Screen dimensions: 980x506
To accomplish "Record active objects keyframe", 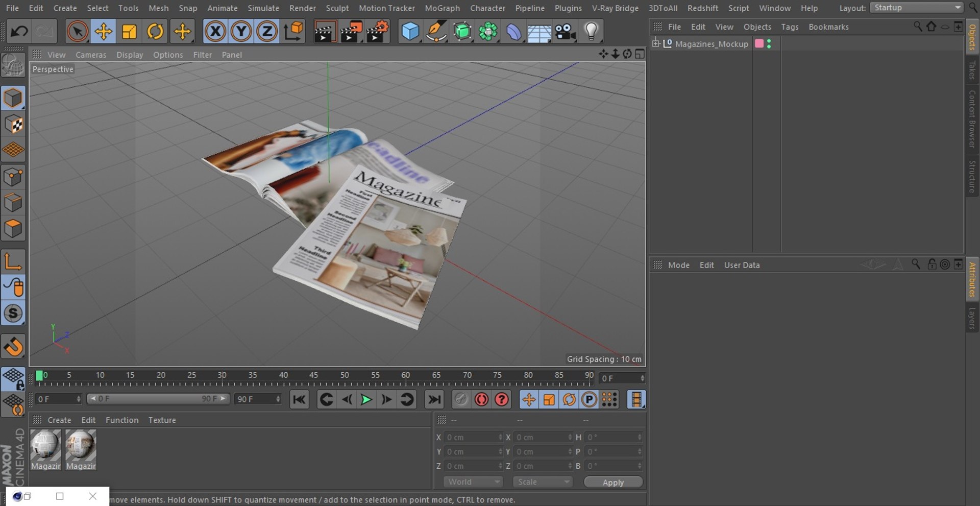I will click(x=461, y=399).
